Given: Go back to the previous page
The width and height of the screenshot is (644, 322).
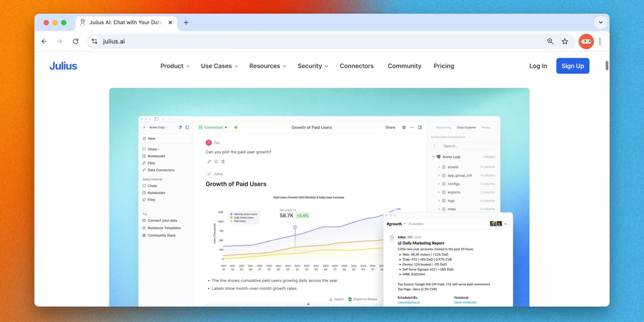Looking at the screenshot, I should 44,41.
